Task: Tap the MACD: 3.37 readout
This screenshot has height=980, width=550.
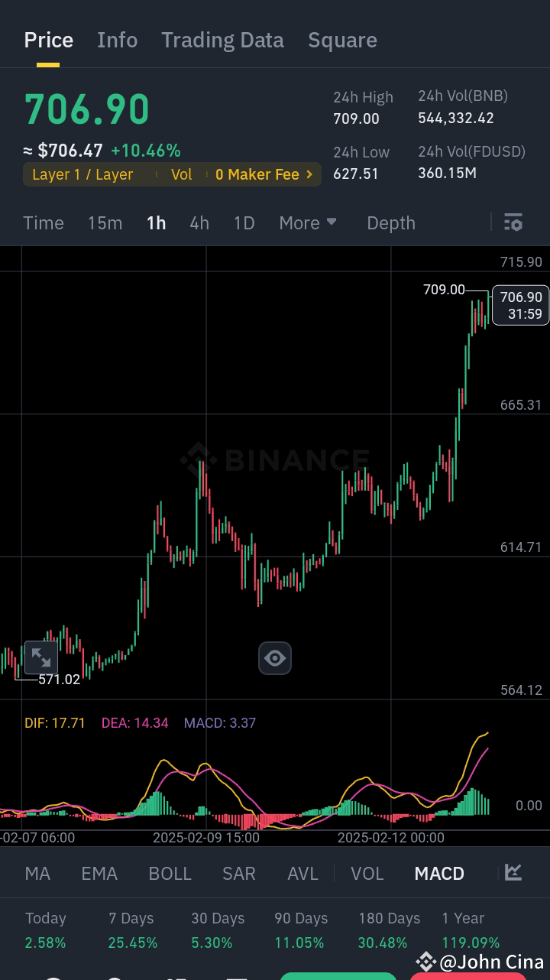Action: (220, 722)
